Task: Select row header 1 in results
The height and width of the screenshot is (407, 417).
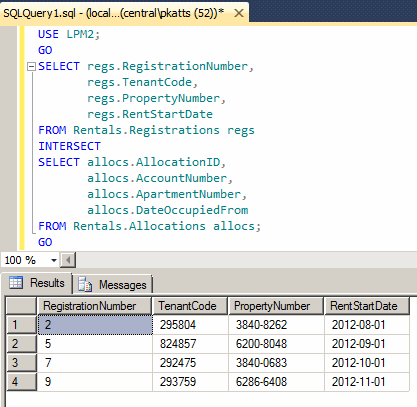Action: 21,325
